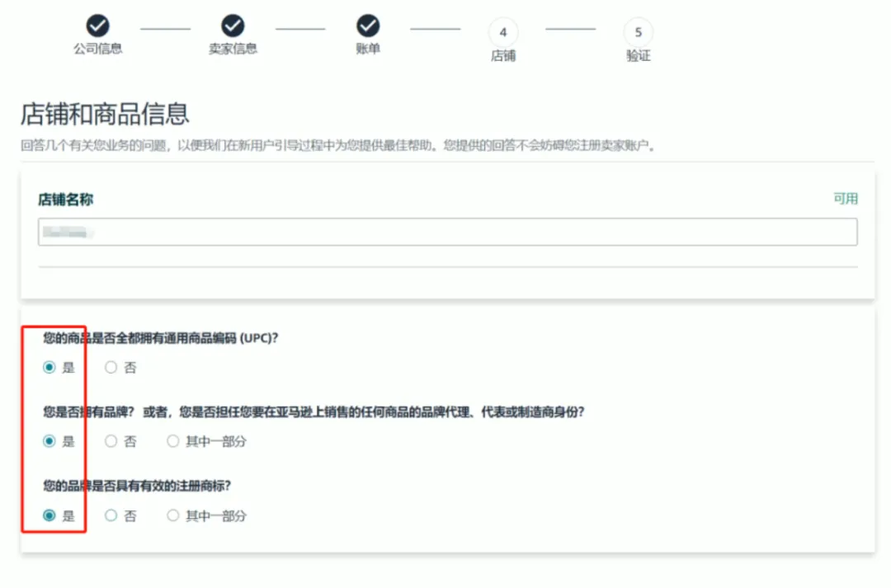This screenshot has width=891, height=588.
Task: Click the 店铺和商品信息 page heading
Action: tap(104, 114)
